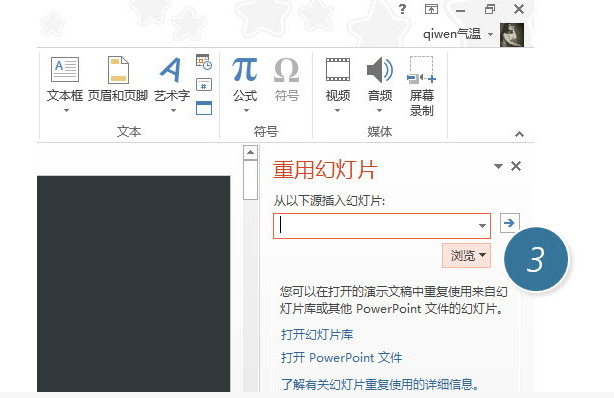Insert WordArt (艺术字)
614x398 pixels.
(172, 79)
